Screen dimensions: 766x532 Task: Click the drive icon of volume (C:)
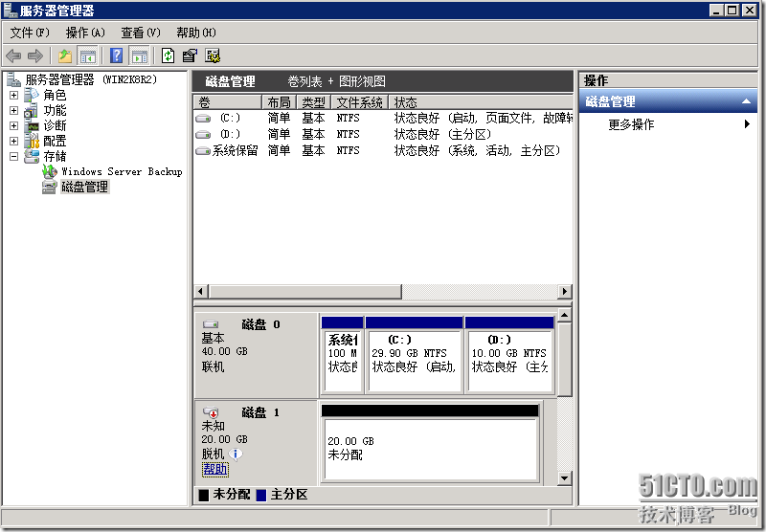(x=203, y=118)
